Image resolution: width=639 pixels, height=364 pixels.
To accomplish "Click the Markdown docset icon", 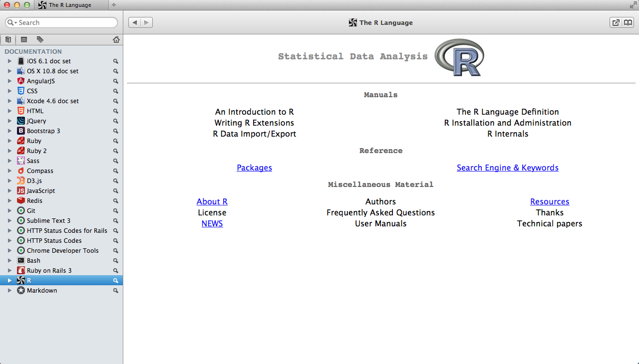I will coord(20,290).
